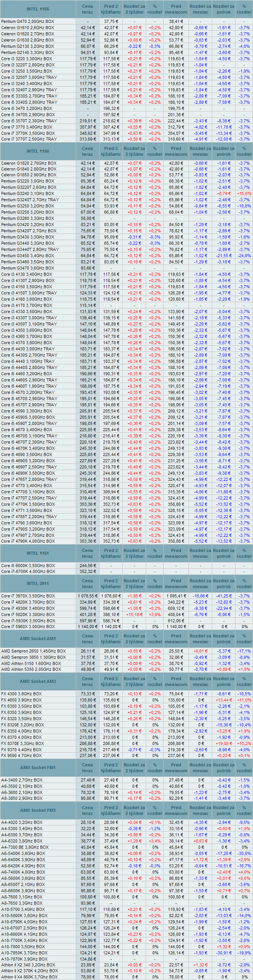Select A10-7870K 3,9GHz BOX name
253x980 pixels.
point(24,959)
